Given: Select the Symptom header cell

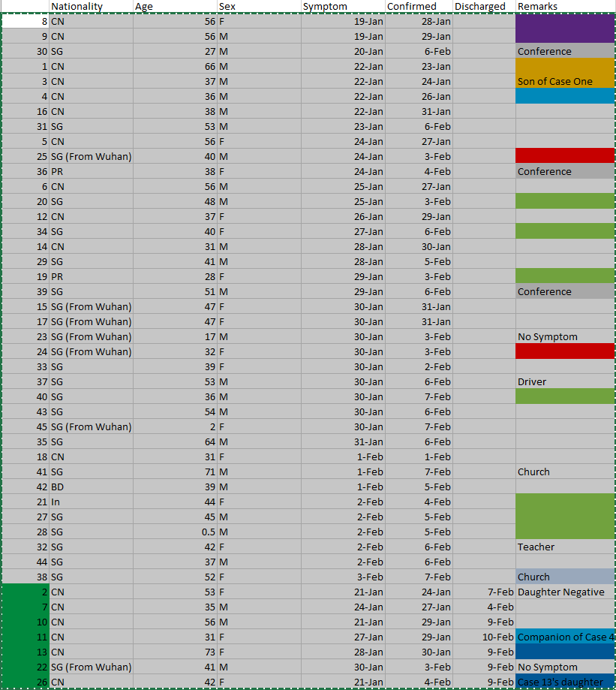Looking at the screenshot, I should click(x=343, y=6).
